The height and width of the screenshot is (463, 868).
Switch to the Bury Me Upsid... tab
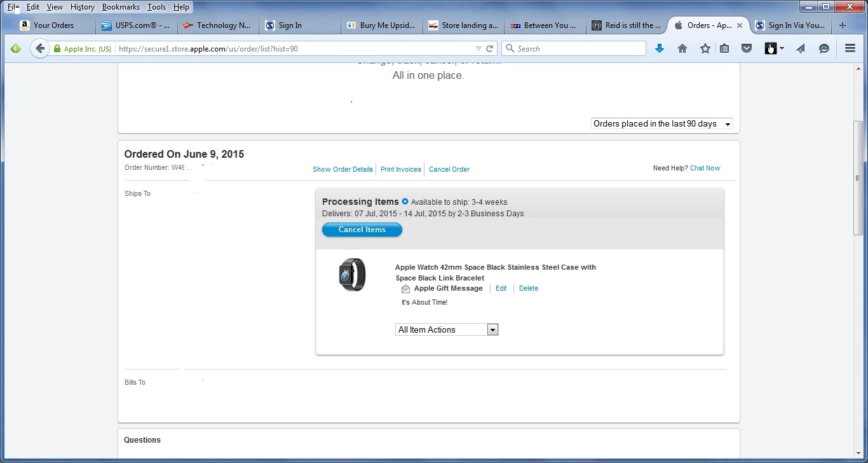point(381,25)
